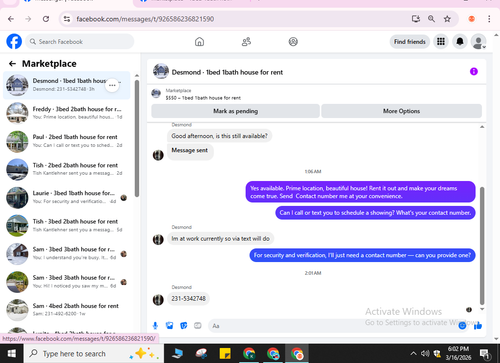This screenshot has height=363, width=500.
Task: Click chat scroll up arrow
Action: pos(482,127)
